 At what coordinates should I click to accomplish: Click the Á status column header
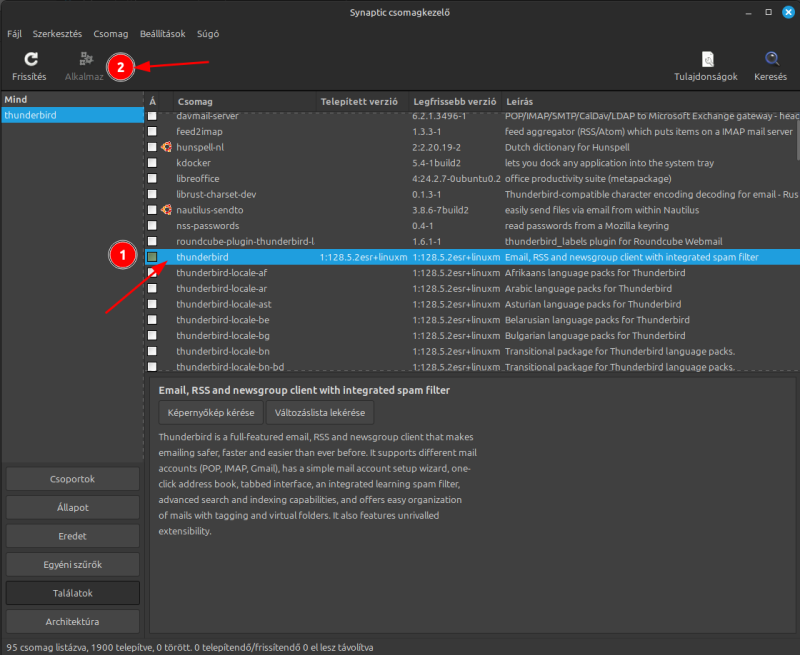pyautogui.click(x=153, y=102)
